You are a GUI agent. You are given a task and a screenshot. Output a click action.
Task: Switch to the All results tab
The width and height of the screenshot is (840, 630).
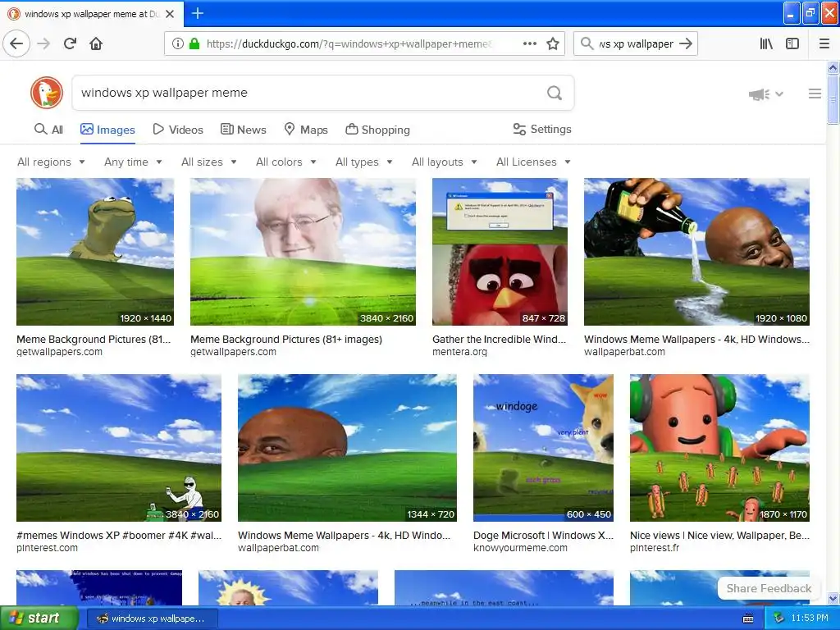tap(48, 130)
